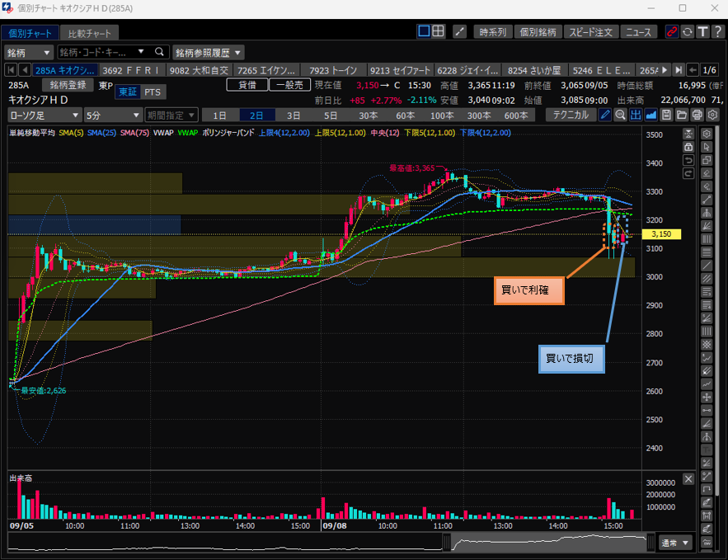
Task: Click the テクニカル button
Action: tap(571, 115)
